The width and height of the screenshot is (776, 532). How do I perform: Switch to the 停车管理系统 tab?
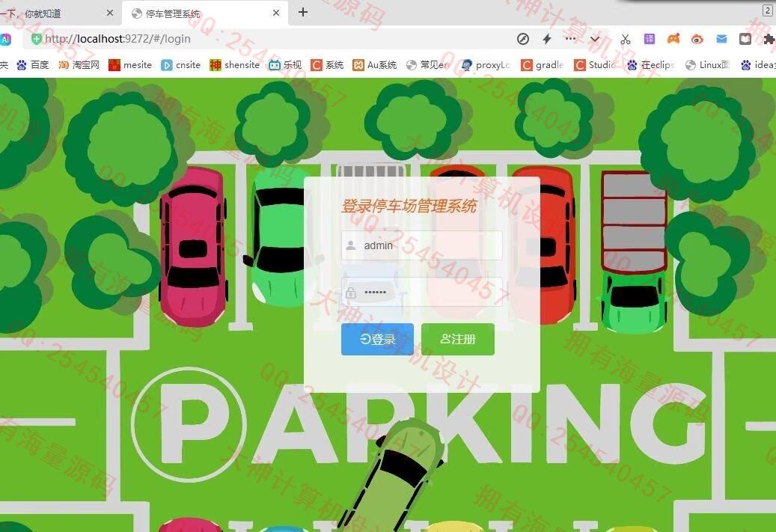pyautogui.click(x=206, y=13)
